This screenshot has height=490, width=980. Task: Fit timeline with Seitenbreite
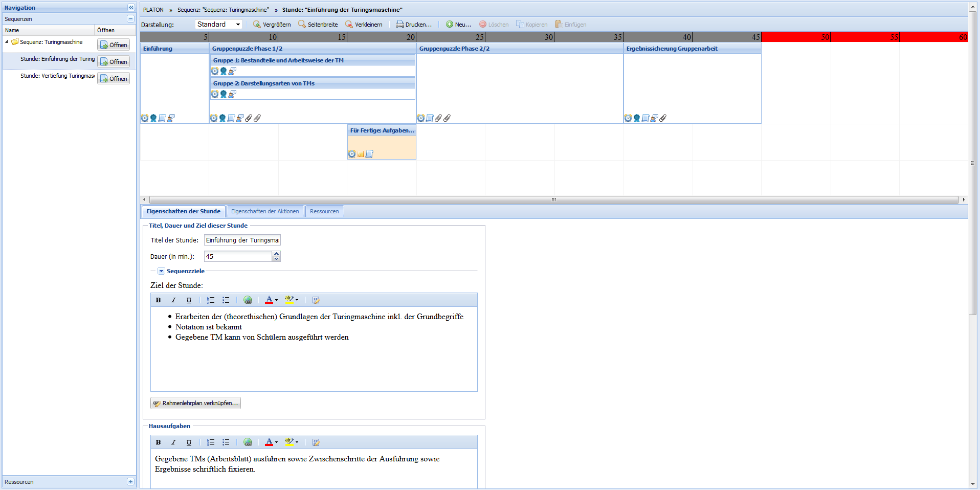[318, 25]
